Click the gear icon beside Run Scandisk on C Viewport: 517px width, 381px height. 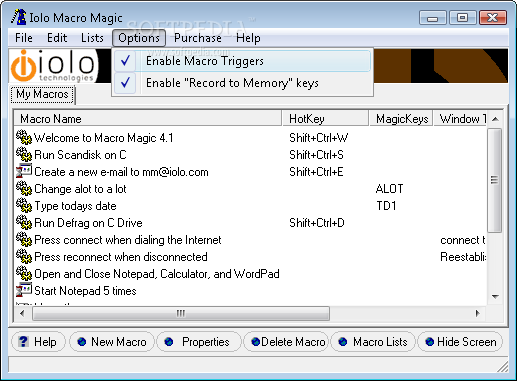tap(24, 154)
